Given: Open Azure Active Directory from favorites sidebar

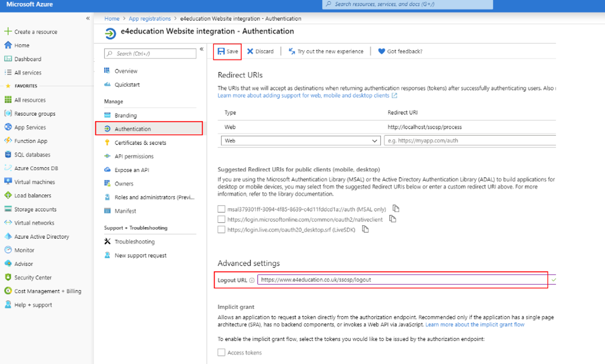Looking at the screenshot, I should coord(41,237).
